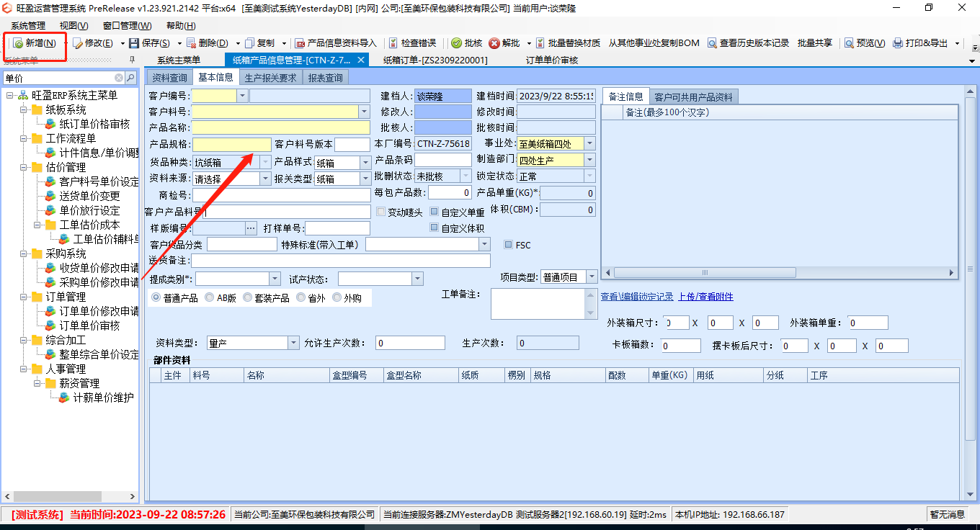Viewport: 980px width, 530px height.
Task: Click the green 批核 approve icon
Action: point(456,43)
